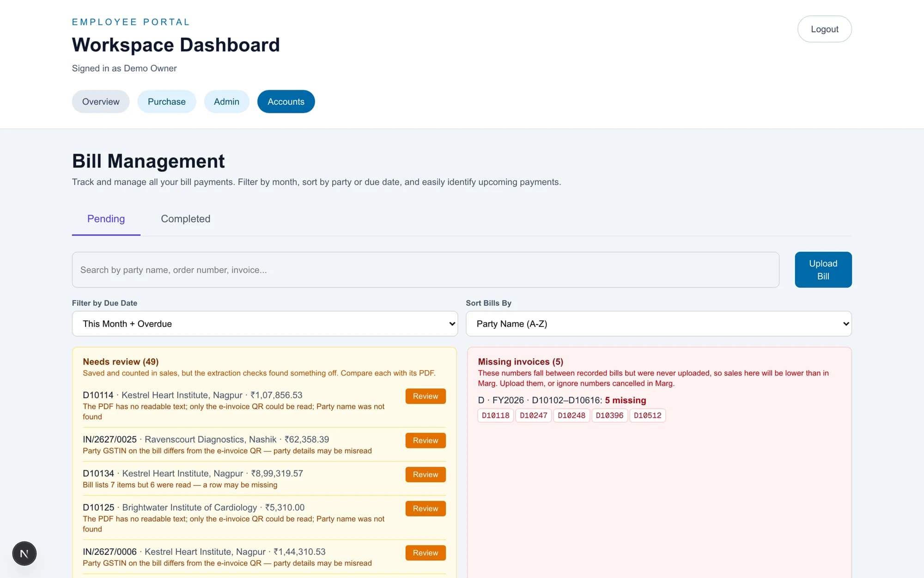
Task: Click the 'Bill lists 7 items' warning
Action: [x=180, y=485]
